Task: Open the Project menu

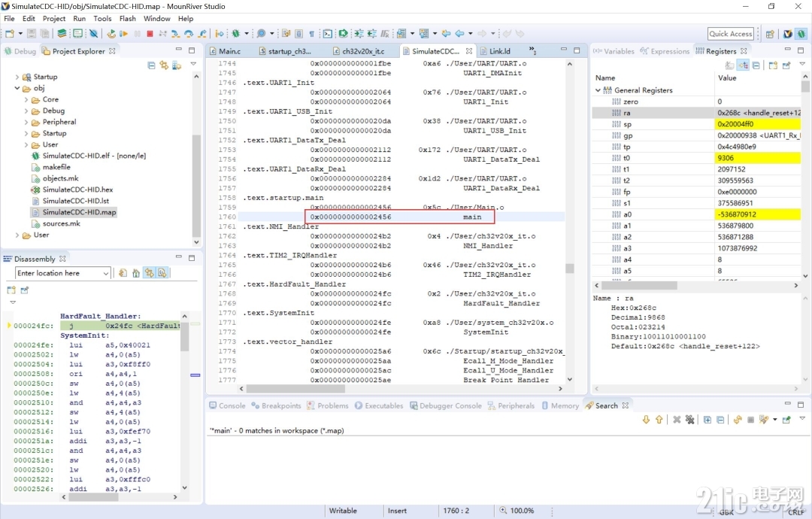Action: (54, 19)
